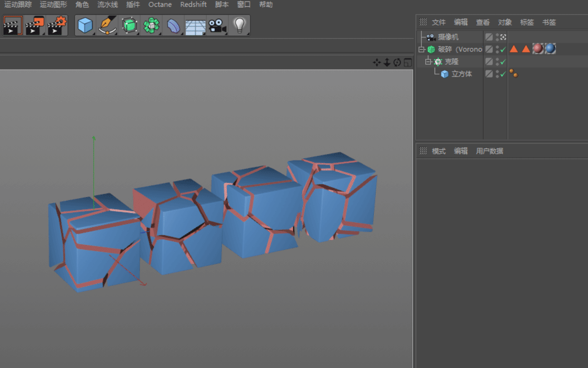Viewport: 588px width, 368px height.
Task: Select the blue Cube primitive tool
Action: [x=86, y=25]
